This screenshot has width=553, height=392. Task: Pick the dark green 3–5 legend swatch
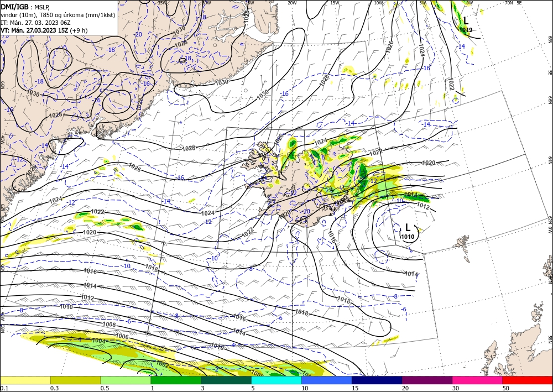pyautogui.click(x=226, y=380)
